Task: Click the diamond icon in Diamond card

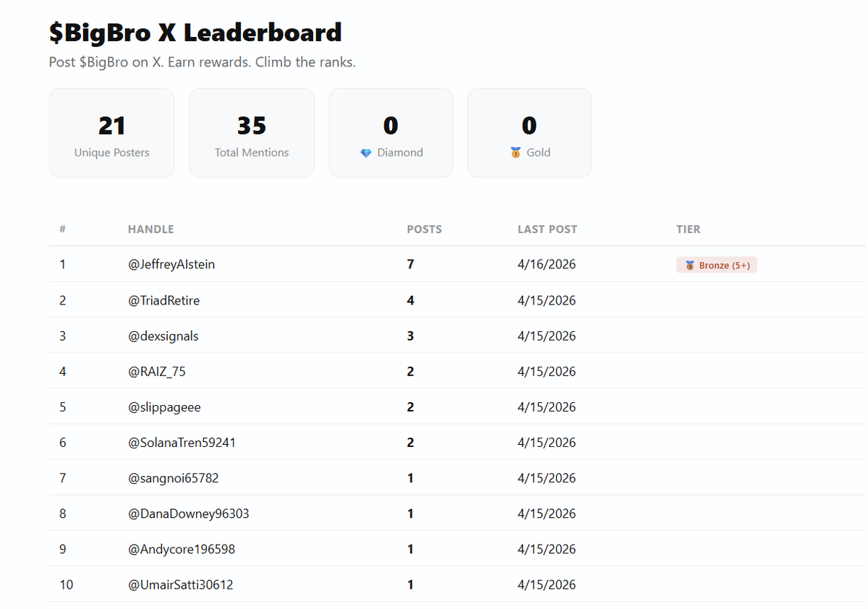Action: pyautogui.click(x=366, y=153)
